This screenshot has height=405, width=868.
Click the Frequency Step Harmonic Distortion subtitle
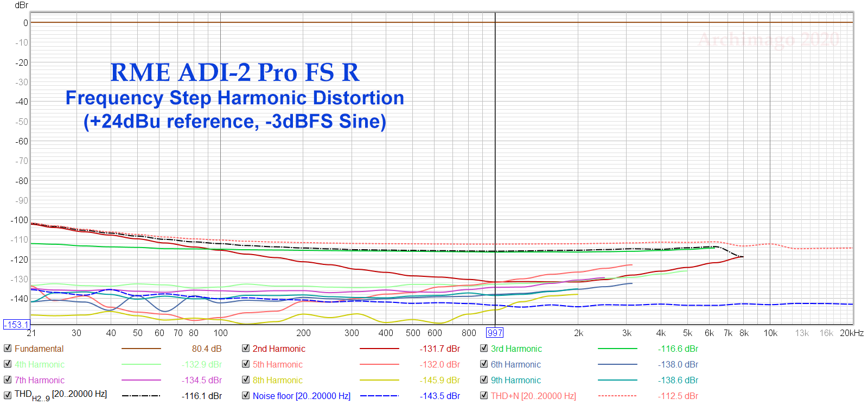[235, 98]
